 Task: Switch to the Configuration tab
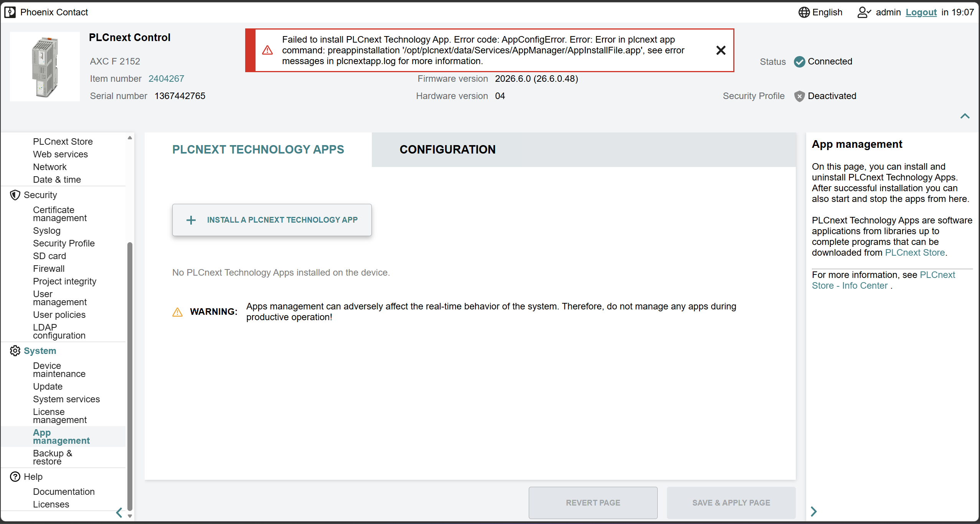pos(447,150)
